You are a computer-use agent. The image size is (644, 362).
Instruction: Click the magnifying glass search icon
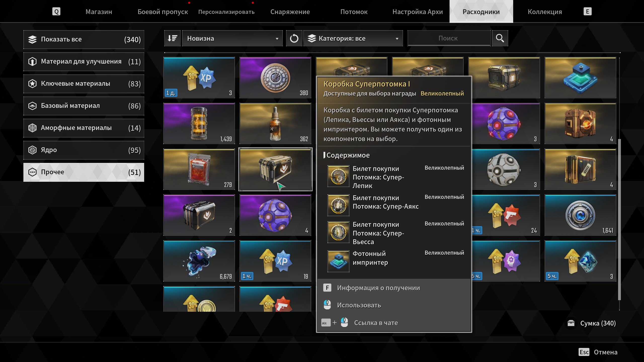click(x=500, y=38)
